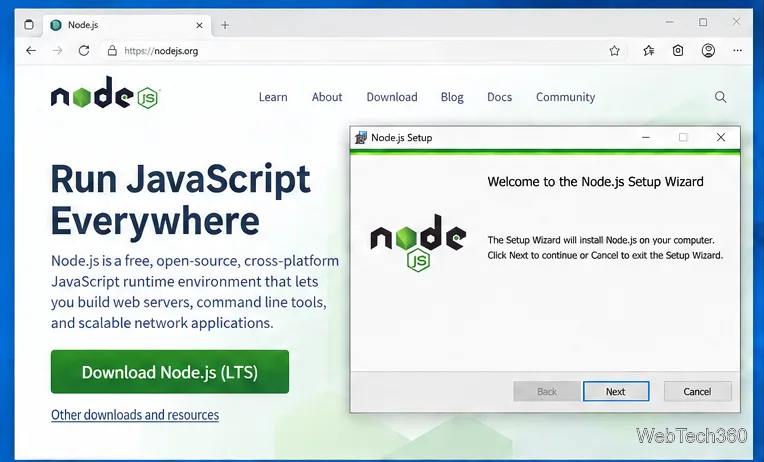
Task: Minimize the browser window
Action: click(x=669, y=22)
